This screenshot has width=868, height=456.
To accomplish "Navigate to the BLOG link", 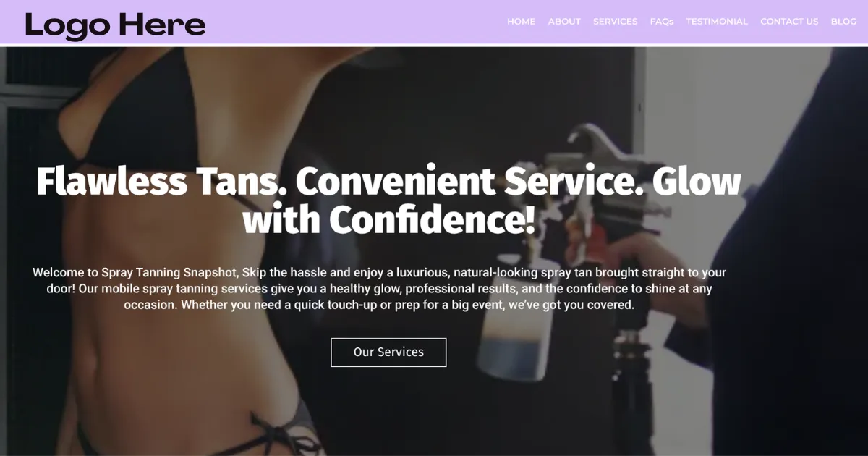I will point(843,22).
